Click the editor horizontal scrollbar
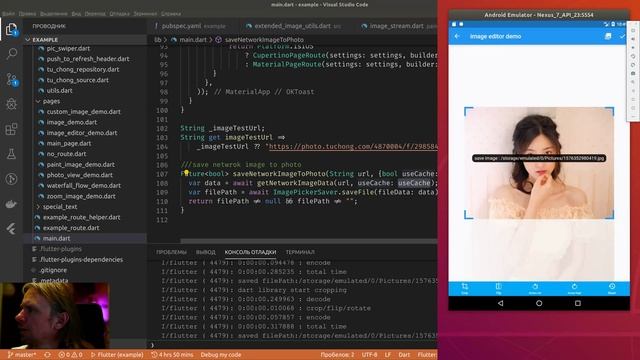The height and width of the screenshot is (360, 640). pyautogui.click(x=309, y=242)
